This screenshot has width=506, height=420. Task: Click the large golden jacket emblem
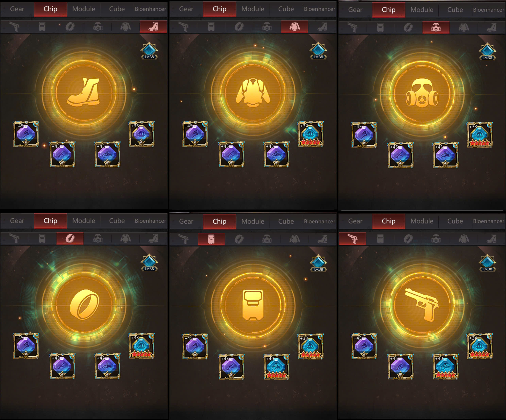pyautogui.click(x=253, y=93)
